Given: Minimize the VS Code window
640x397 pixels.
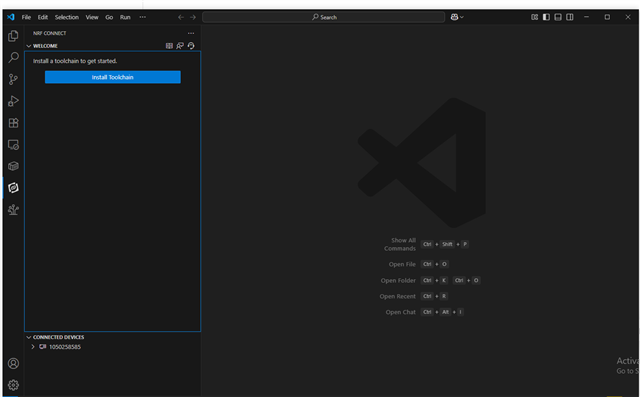Looking at the screenshot, I should coord(587,17).
